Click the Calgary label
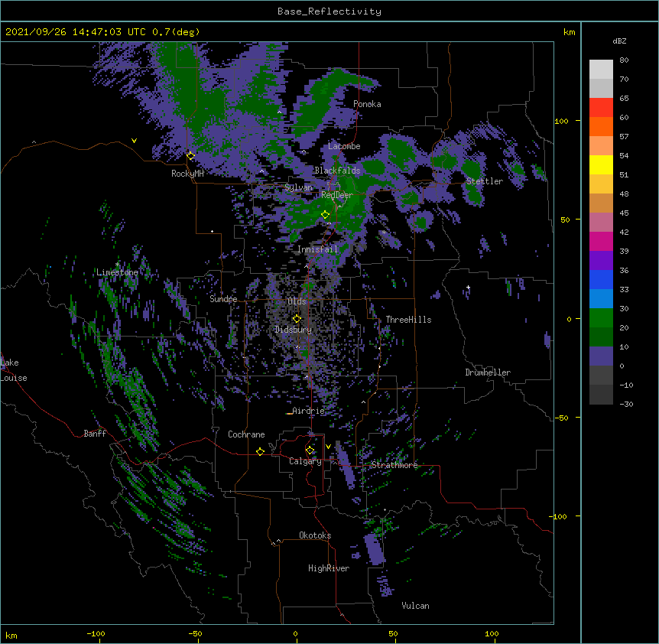 305,461
